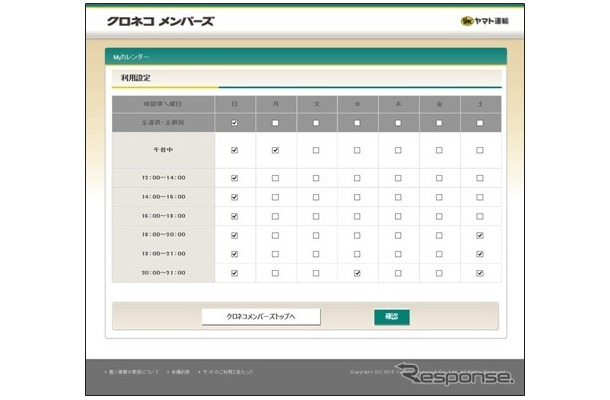This screenshot has width=610, height=400.
Task: Check 19:00~21:00 checkbox for 月 (Monday)
Action: click(x=275, y=254)
